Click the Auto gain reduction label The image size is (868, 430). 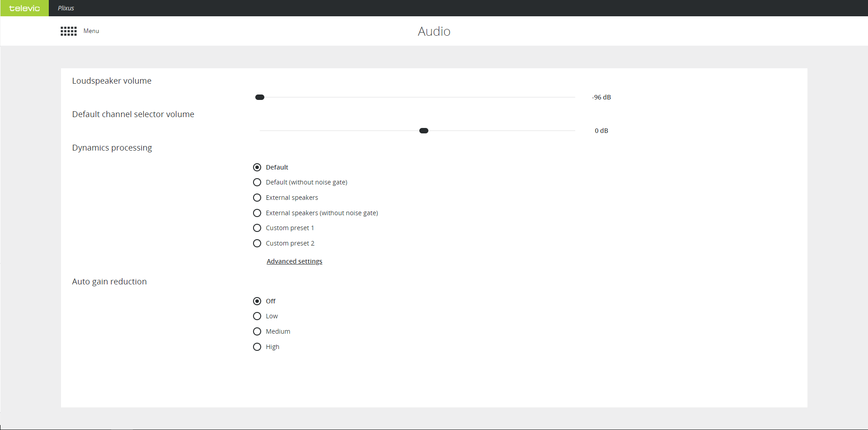click(109, 282)
